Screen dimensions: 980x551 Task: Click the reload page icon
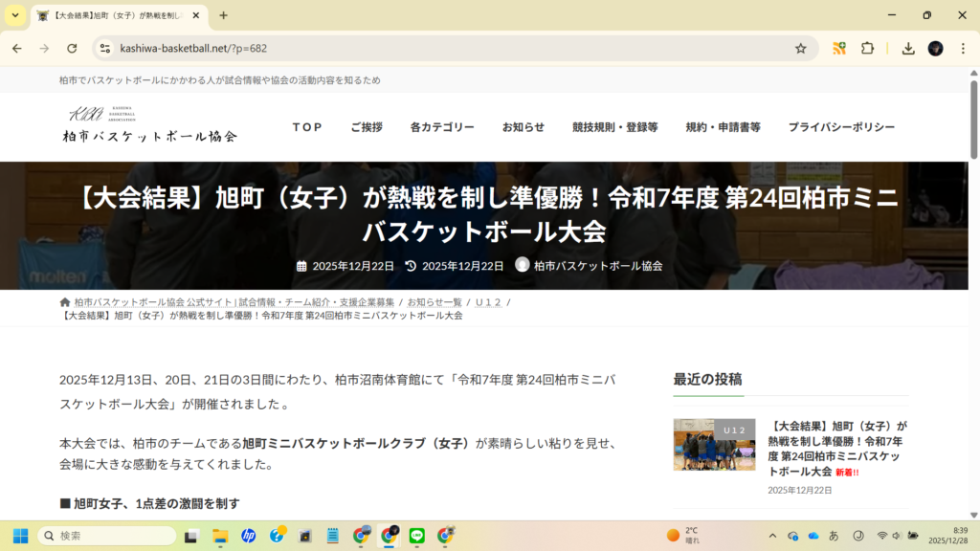72,47
